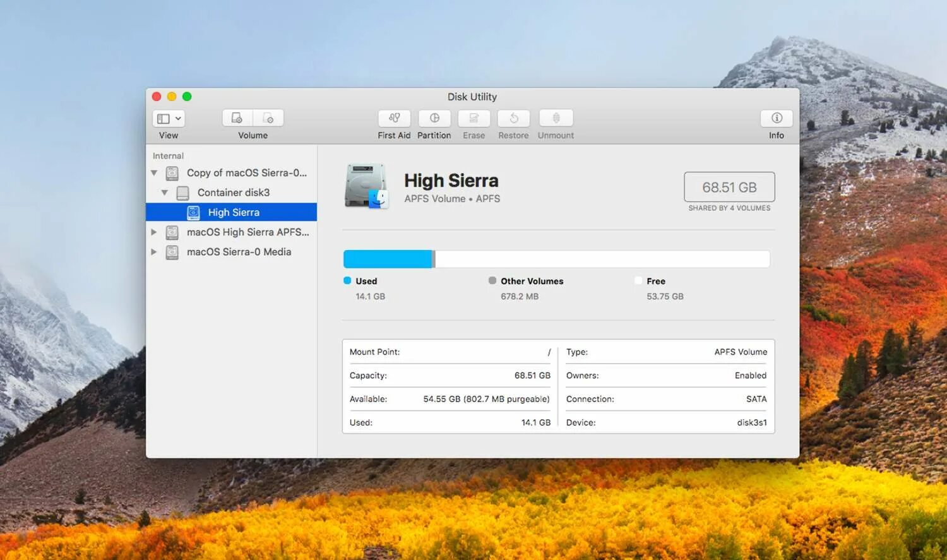947x560 pixels.
Task: Click the 678.2 MB Other Volumes value
Action: (520, 296)
